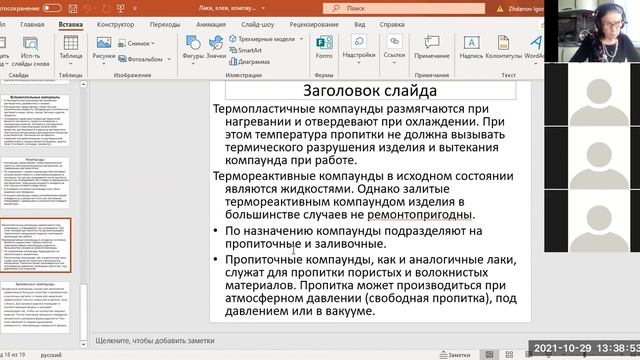Expand the Снимок dropdown arrow
Viewport: 640px width, 360px height.
(153, 43)
